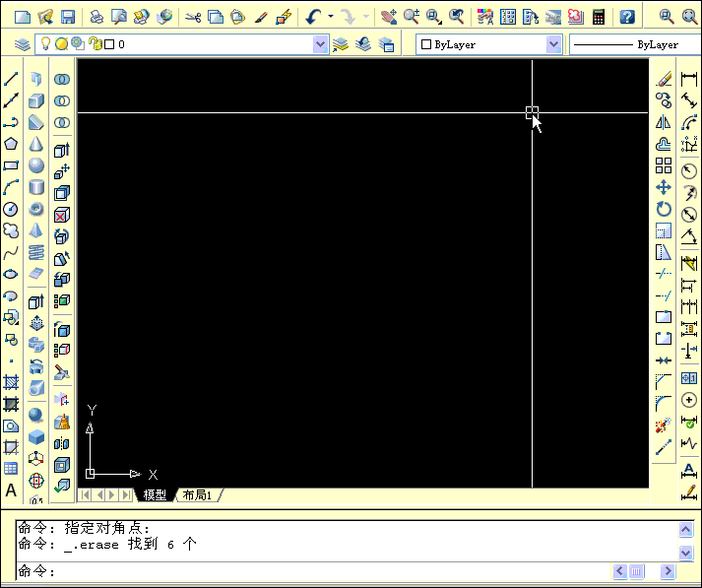Click command line scroll left arrow
The width and height of the screenshot is (702, 588).
(620, 571)
